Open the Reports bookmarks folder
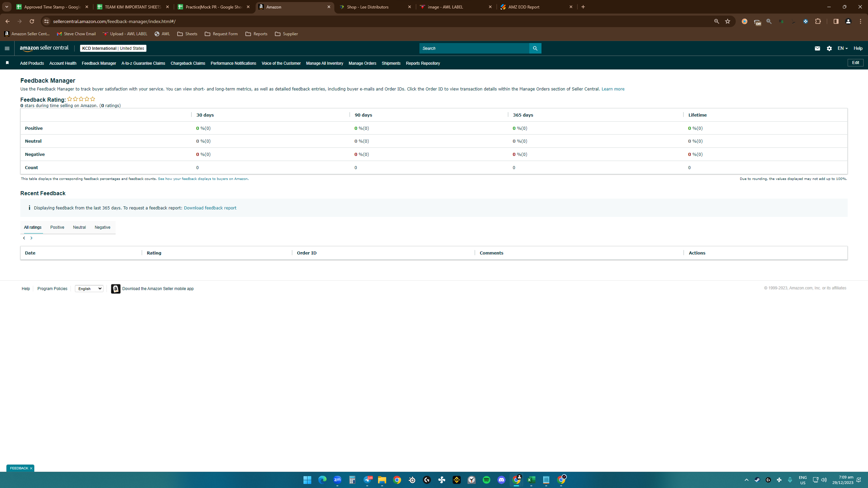The height and width of the screenshot is (488, 868). pos(256,34)
